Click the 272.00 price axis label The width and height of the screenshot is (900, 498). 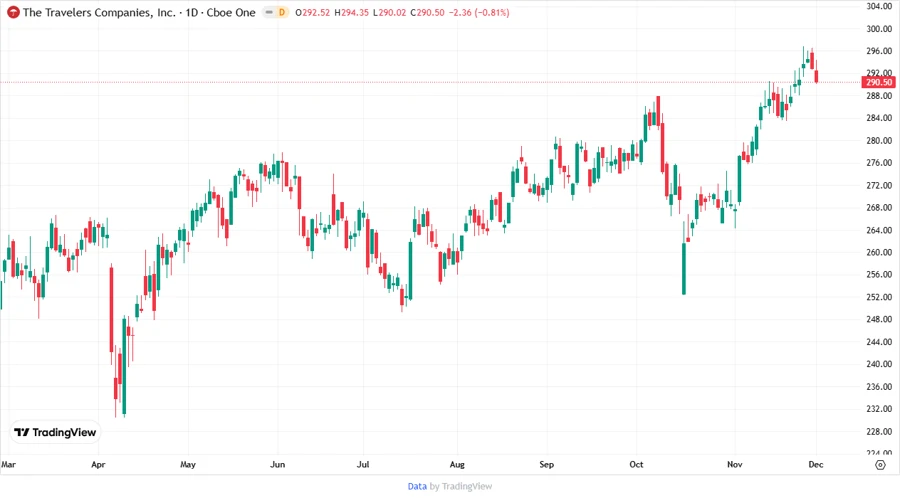(x=879, y=185)
